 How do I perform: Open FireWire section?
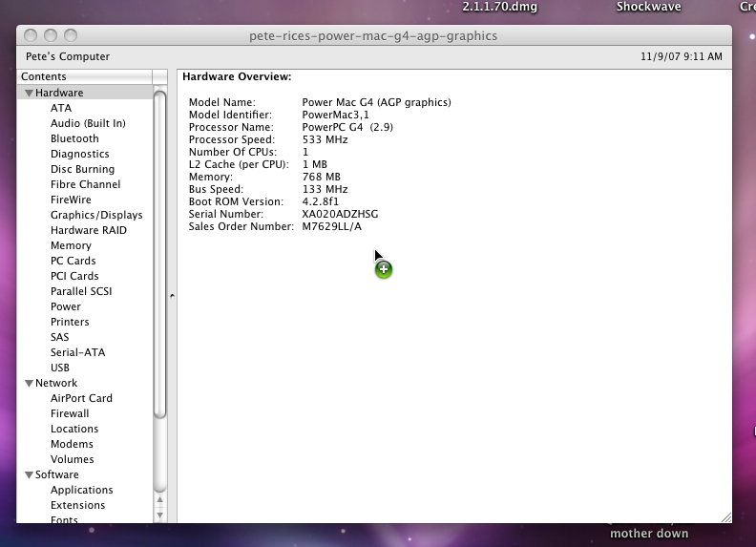point(71,200)
